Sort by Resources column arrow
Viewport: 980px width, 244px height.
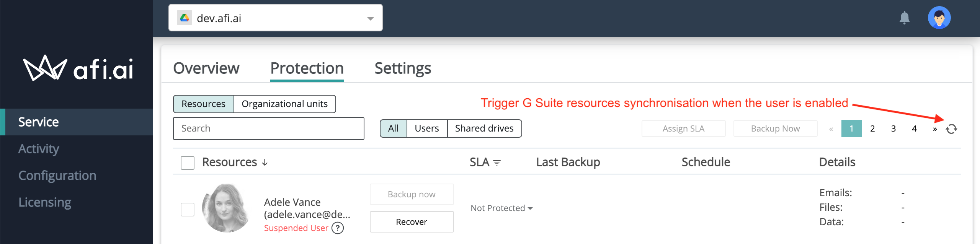tap(265, 163)
